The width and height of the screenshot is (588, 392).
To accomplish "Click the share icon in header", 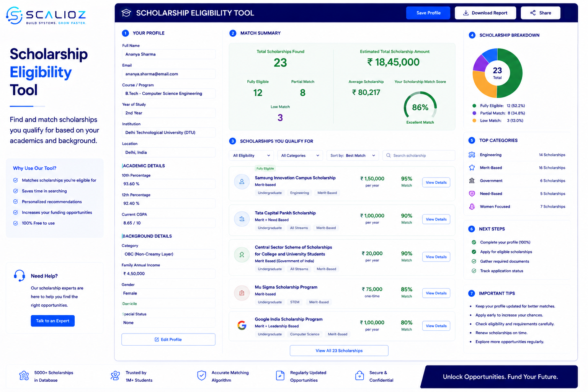I will tap(533, 13).
